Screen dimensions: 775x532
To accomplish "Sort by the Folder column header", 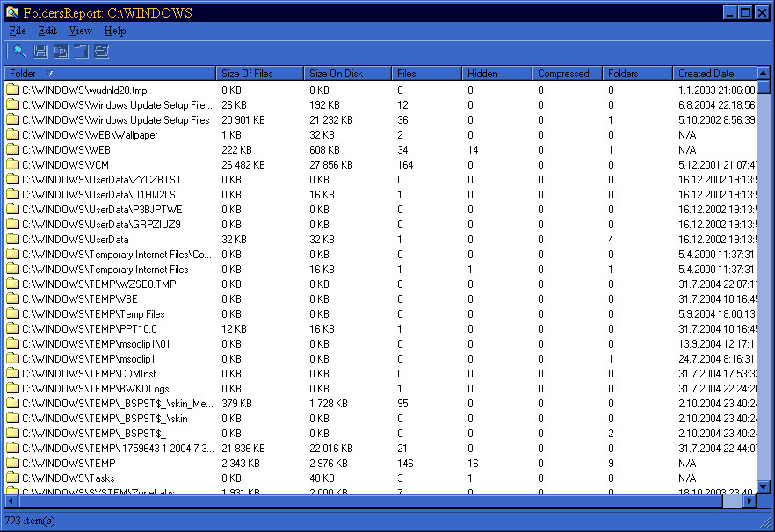I will 110,73.
